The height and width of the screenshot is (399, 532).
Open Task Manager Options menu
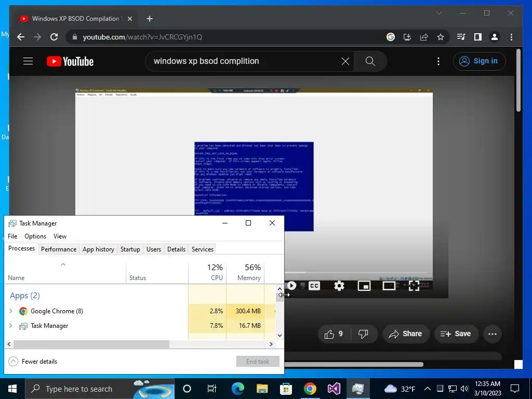pos(35,236)
